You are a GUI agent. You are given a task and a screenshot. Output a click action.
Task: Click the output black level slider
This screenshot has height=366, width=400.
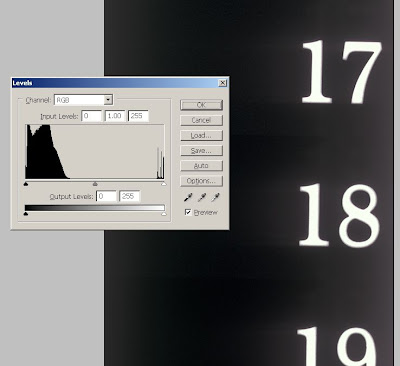click(x=26, y=214)
